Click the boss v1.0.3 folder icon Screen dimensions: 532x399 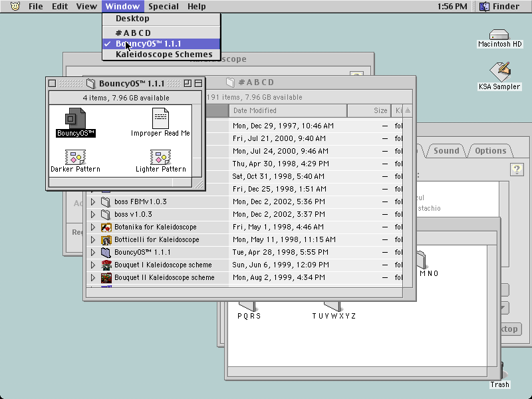[x=106, y=214]
